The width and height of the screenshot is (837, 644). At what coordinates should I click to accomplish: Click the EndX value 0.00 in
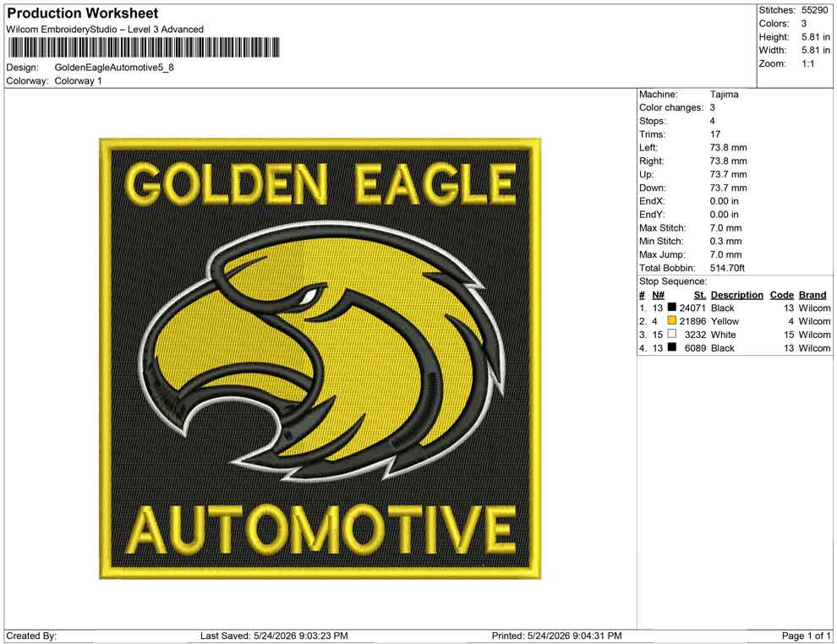pyautogui.click(x=725, y=201)
